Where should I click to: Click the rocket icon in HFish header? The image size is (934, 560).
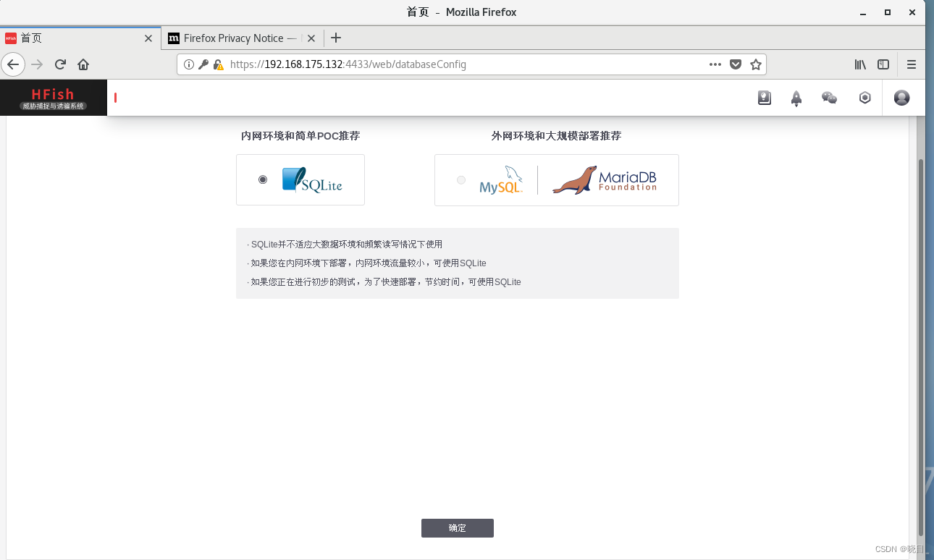click(796, 98)
